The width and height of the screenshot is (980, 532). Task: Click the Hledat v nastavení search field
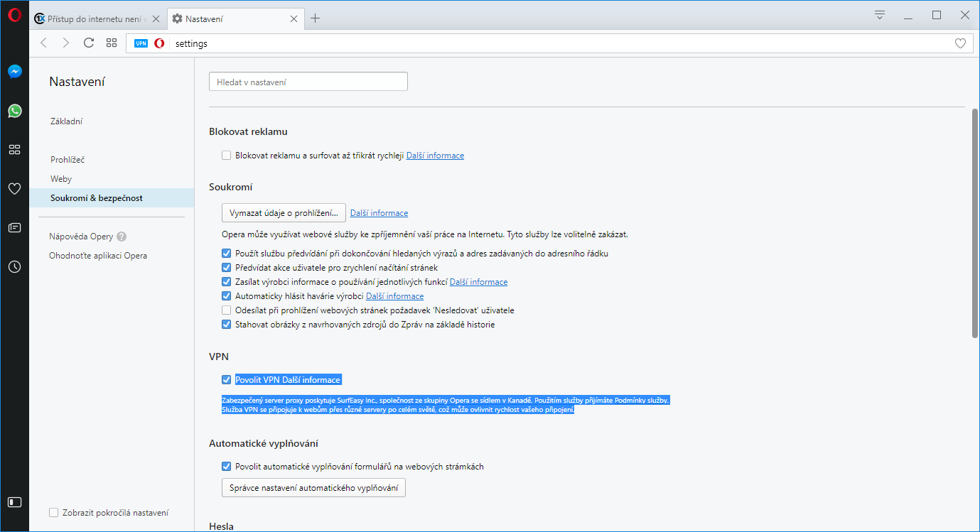pos(308,82)
